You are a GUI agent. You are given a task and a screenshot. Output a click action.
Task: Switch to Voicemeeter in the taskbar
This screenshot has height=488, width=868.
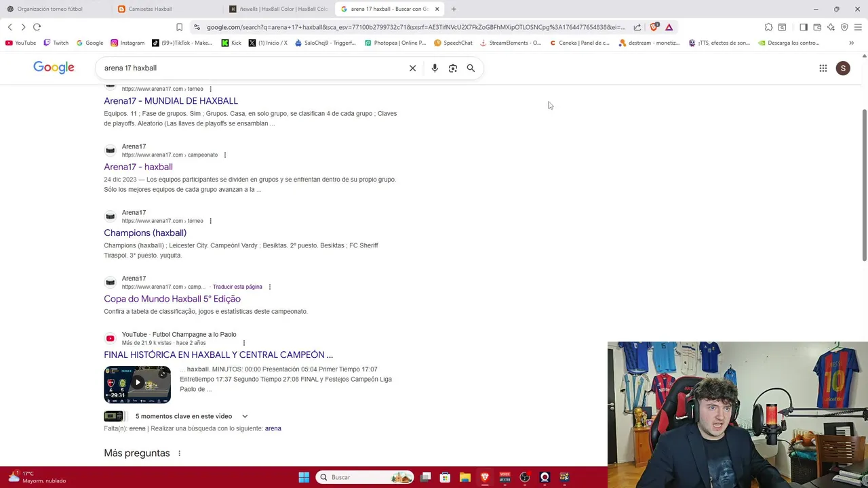tap(505, 477)
